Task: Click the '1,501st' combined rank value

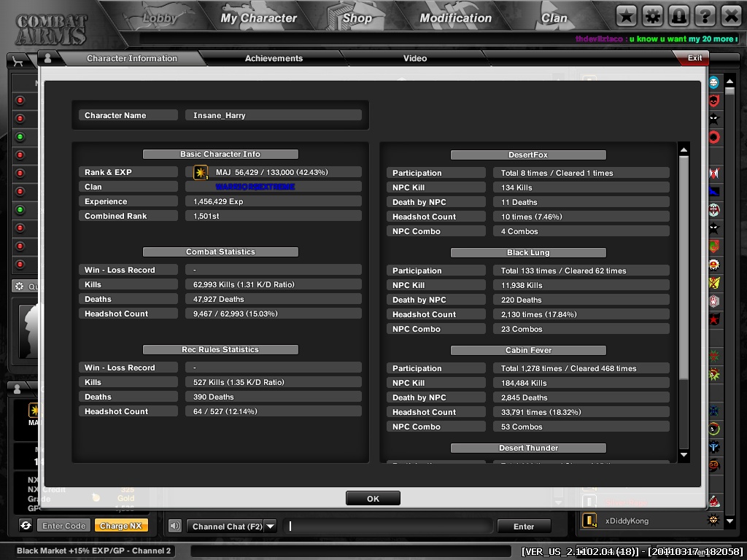Action: (206, 216)
